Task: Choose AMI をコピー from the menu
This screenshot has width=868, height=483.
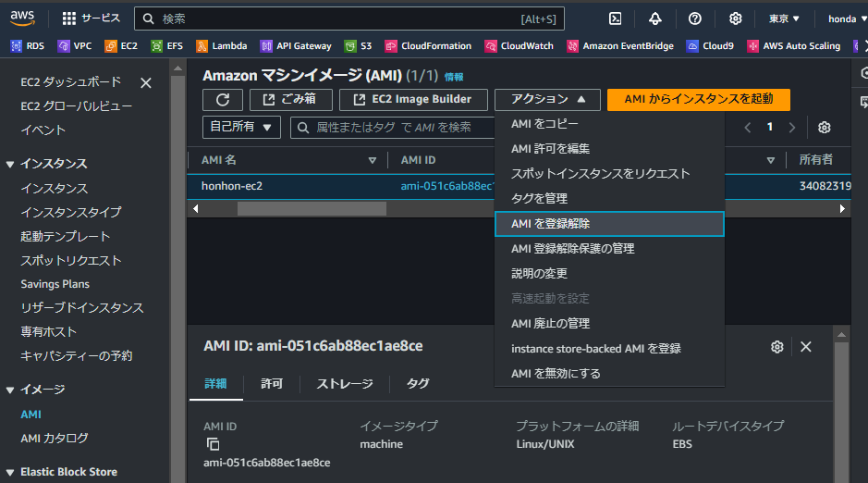Action: (609, 124)
